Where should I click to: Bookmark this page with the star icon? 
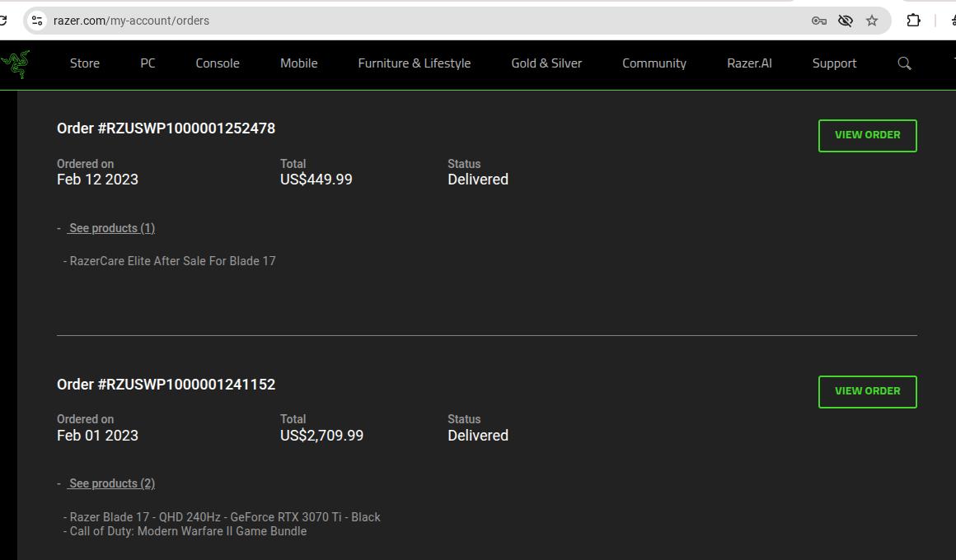872,21
